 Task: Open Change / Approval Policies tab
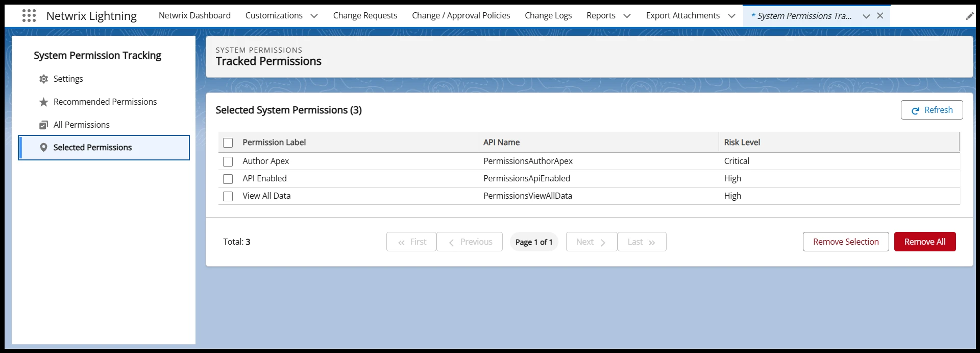pos(461,16)
